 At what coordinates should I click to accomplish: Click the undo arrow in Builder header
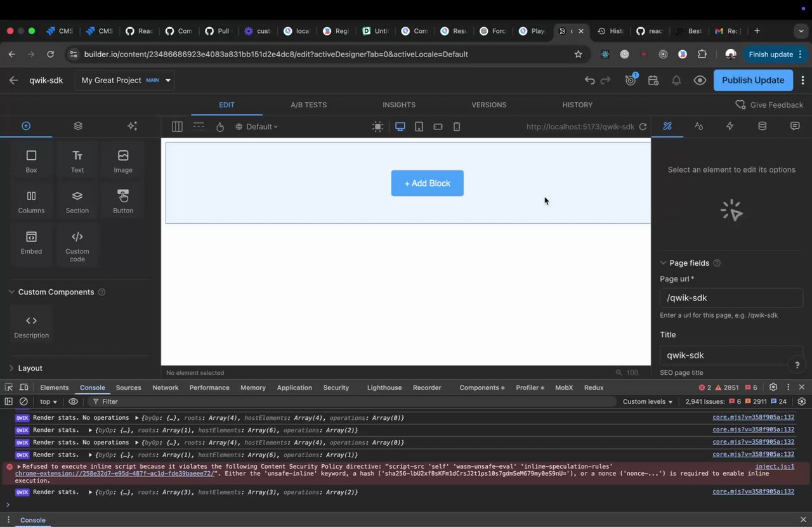click(590, 81)
